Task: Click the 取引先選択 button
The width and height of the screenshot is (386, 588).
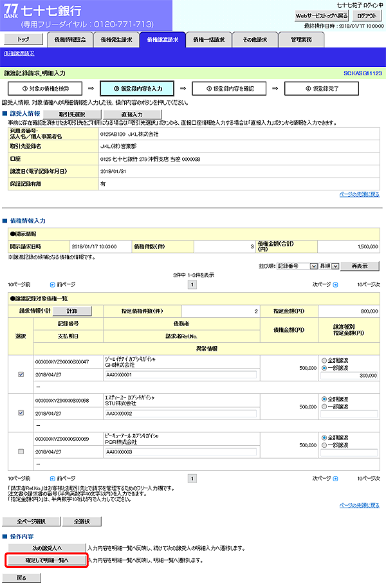Action: tap(72, 115)
